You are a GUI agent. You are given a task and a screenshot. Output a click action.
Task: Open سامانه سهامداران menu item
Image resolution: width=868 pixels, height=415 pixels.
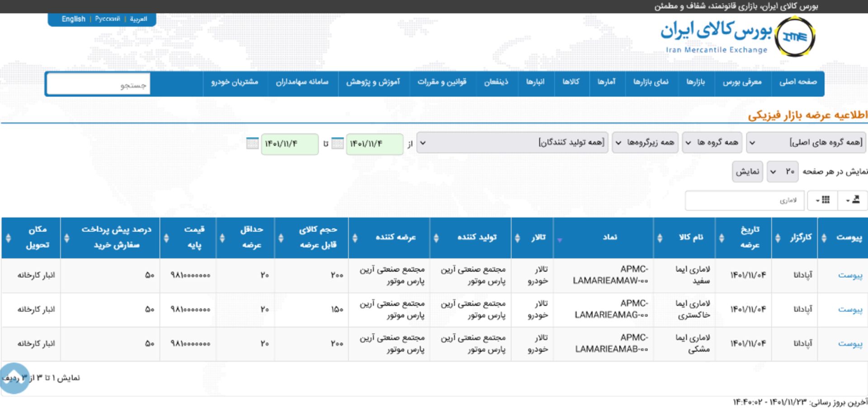coord(302,82)
